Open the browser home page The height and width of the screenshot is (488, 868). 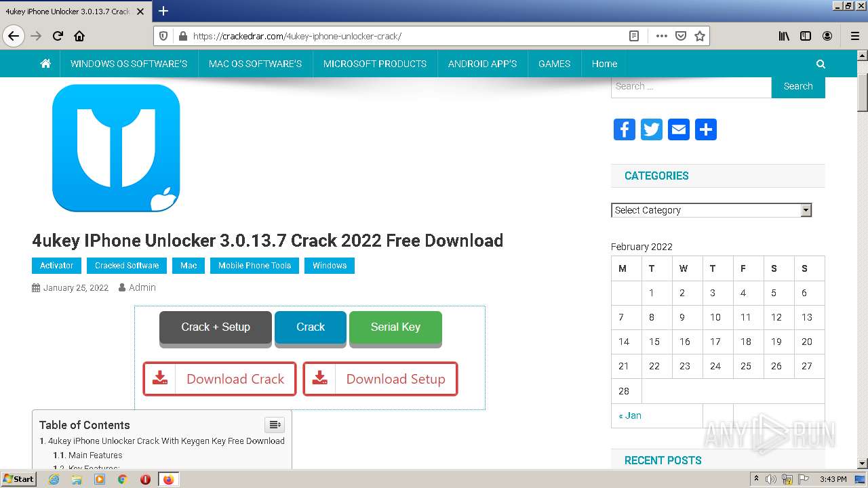pos(79,36)
